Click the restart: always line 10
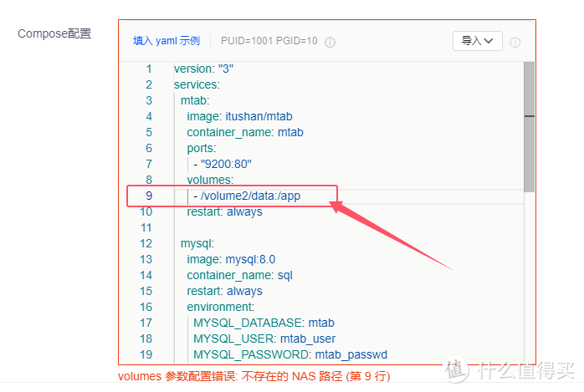 click(224, 212)
